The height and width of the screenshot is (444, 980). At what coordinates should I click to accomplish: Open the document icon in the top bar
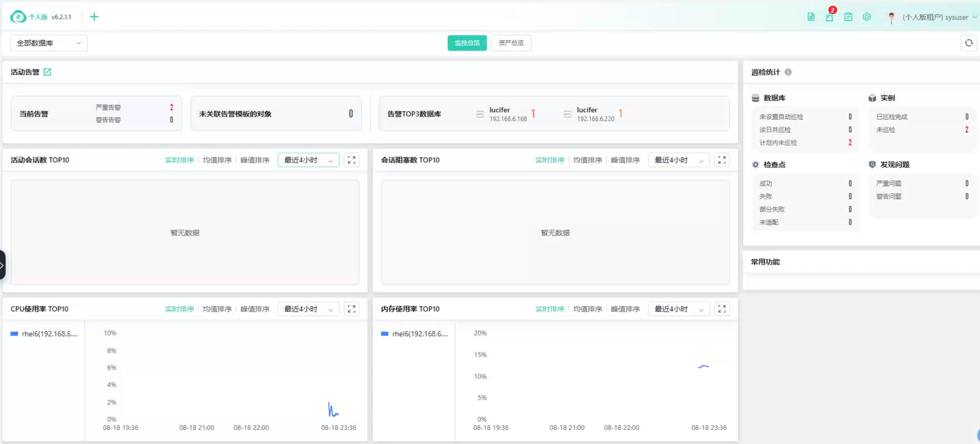811,17
